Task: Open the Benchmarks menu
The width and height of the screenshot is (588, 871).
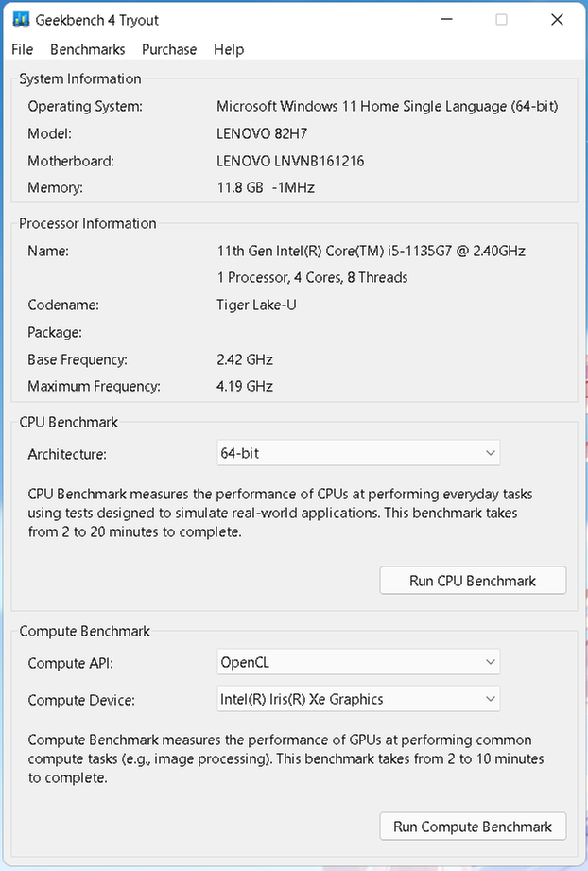Action: [x=88, y=49]
